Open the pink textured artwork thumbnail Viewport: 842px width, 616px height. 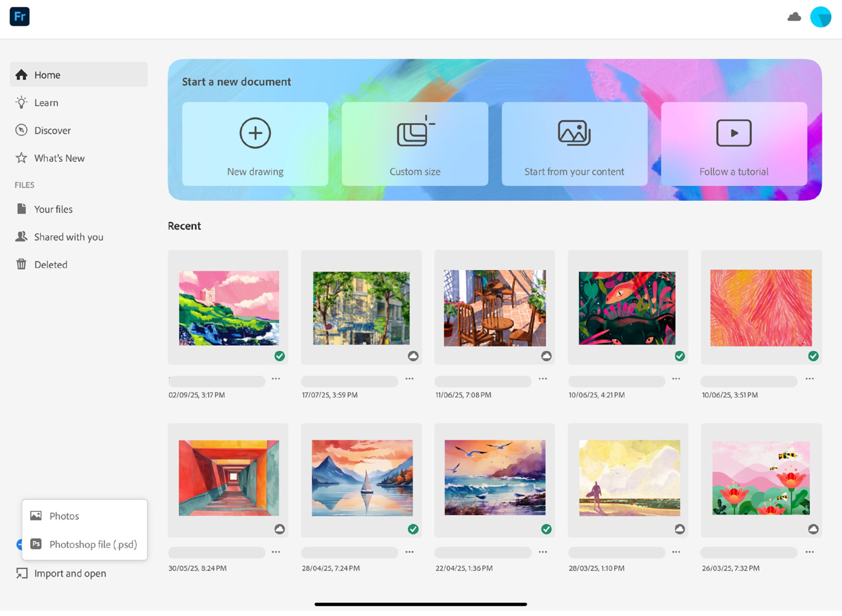tap(760, 308)
